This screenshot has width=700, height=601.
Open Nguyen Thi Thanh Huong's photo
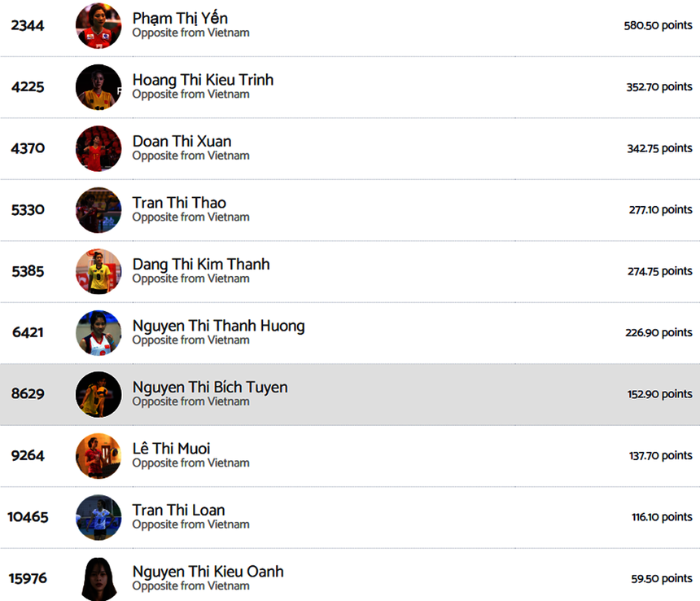click(98, 333)
